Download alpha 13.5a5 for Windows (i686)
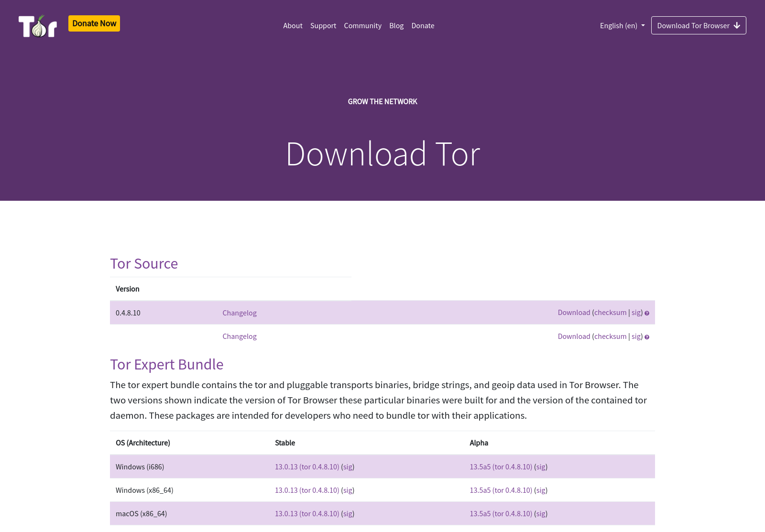This screenshot has height=532, width=765. pos(501,467)
